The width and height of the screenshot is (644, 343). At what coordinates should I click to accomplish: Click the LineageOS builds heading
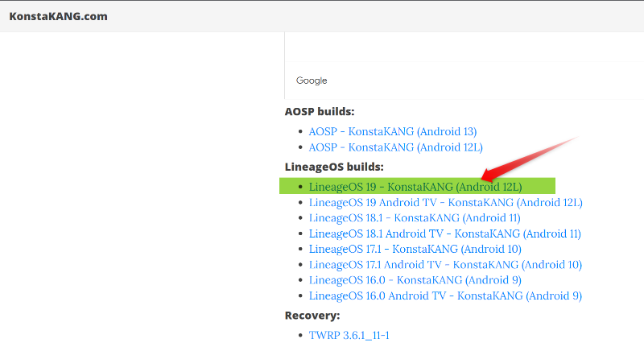(334, 167)
